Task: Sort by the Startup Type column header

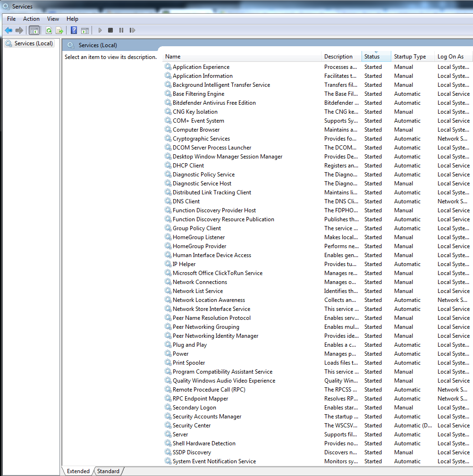Action: (413, 57)
